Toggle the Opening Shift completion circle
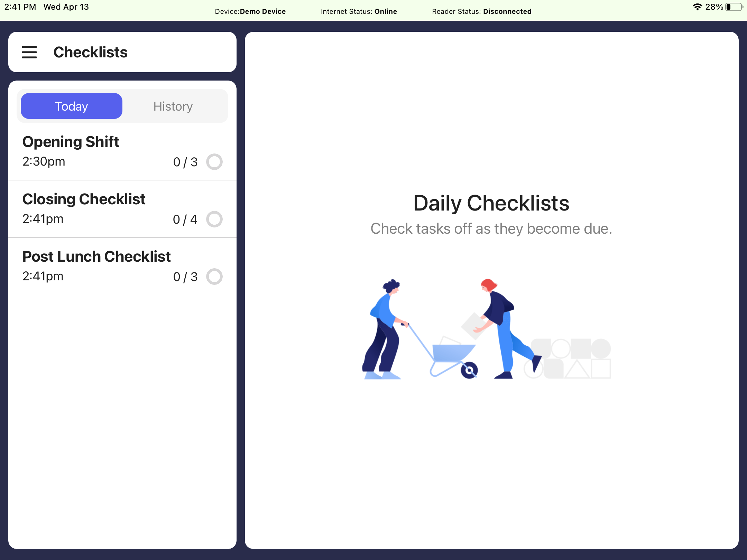 (214, 162)
